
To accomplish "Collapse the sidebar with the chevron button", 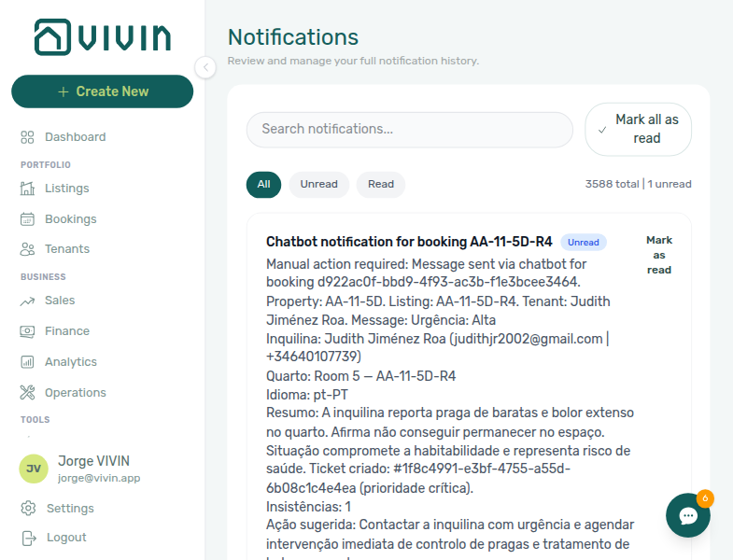I will tap(205, 67).
